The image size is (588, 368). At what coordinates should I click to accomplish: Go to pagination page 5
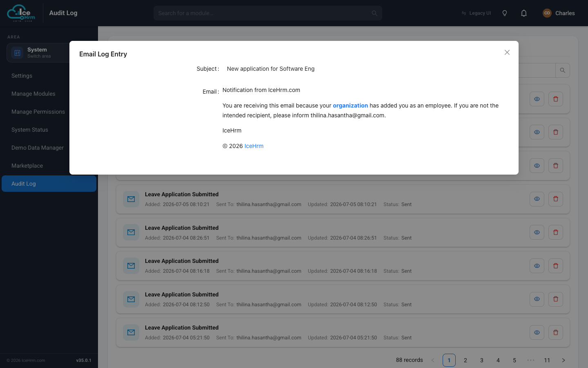514,360
